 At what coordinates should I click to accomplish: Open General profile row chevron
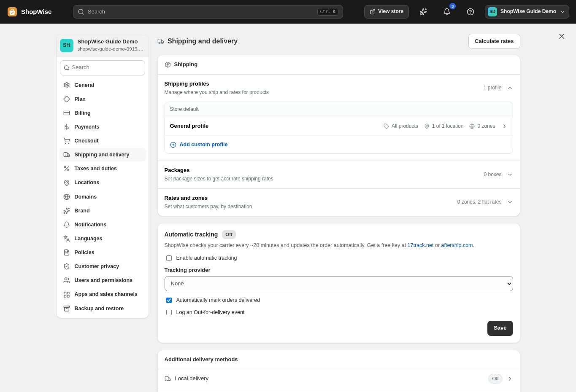tap(504, 126)
